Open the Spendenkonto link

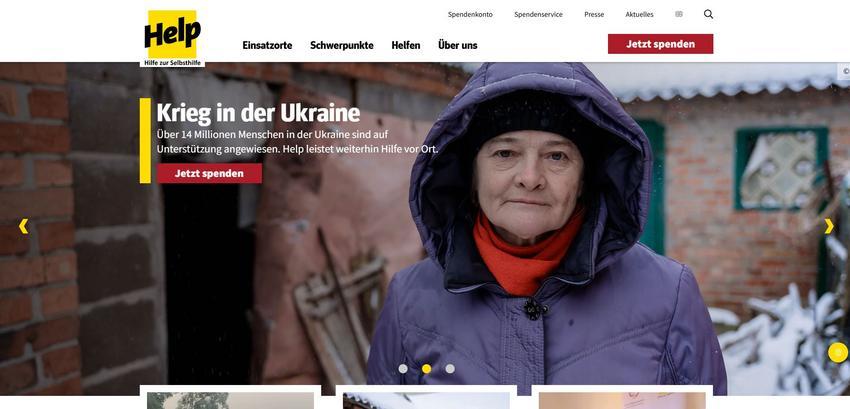[x=470, y=15]
